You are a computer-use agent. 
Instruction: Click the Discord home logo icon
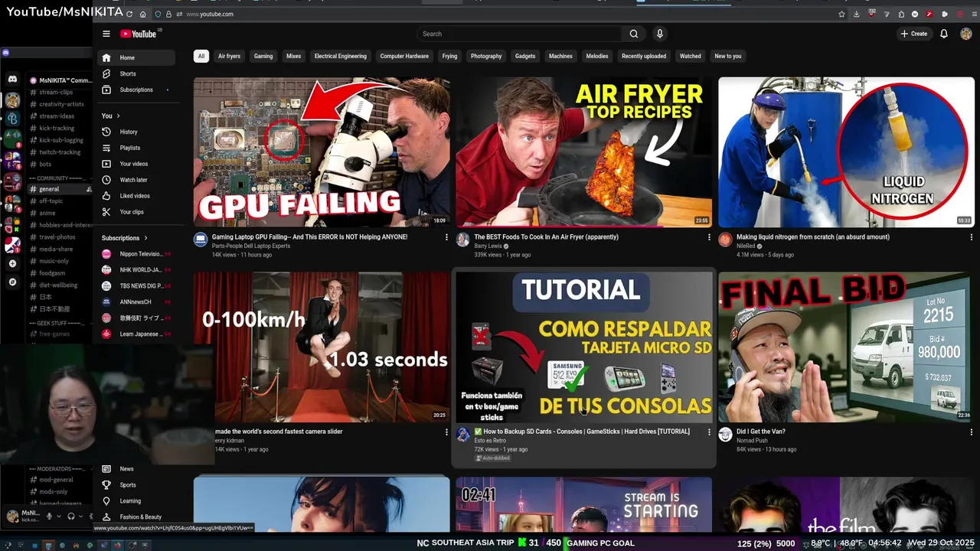click(x=12, y=79)
